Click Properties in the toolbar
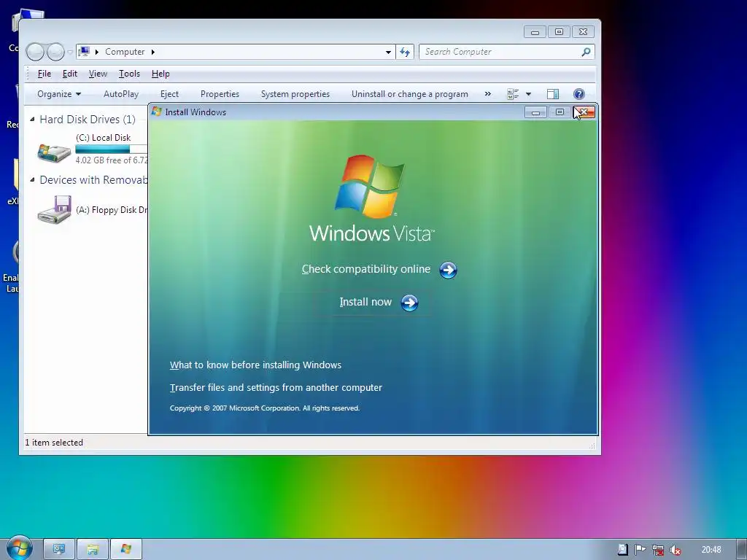Viewport: 747px width, 560px height. click(220, 94)
